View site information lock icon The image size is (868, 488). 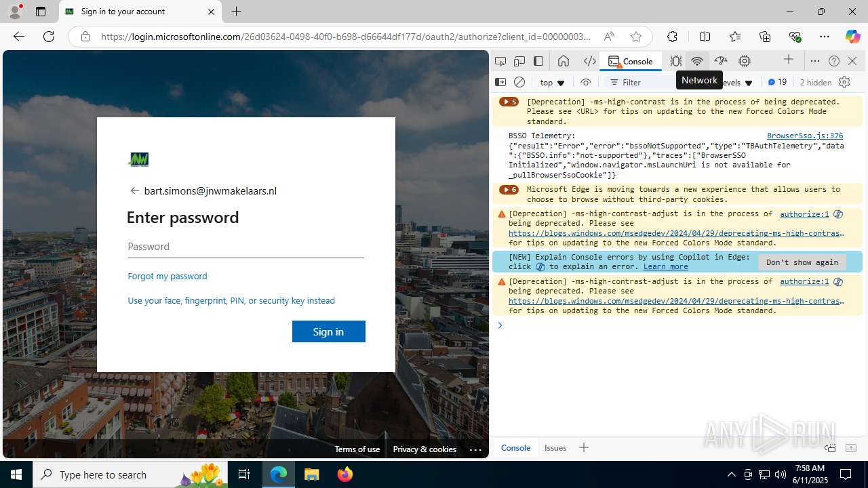pyautogui.click(x=85, y=37)
